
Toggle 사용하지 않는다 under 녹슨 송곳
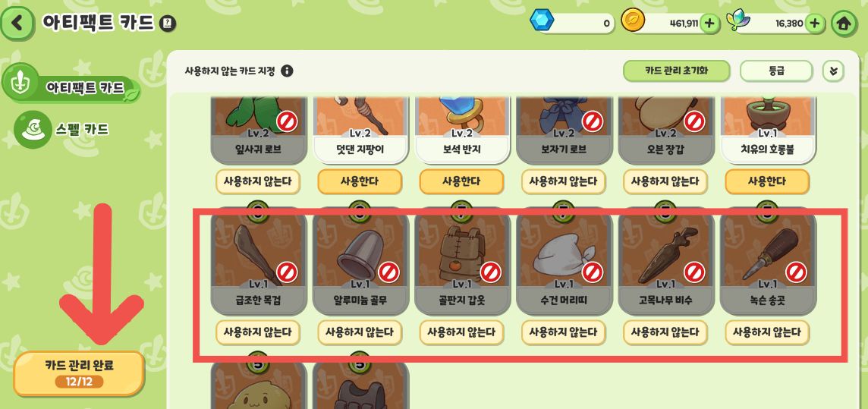coord(767,332)
